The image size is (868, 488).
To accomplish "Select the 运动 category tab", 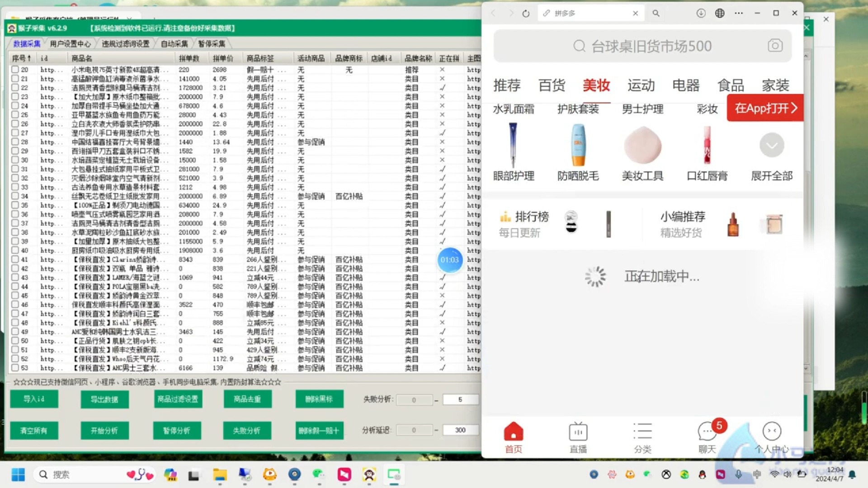I will pyautogui.click(x=641, y=85).
